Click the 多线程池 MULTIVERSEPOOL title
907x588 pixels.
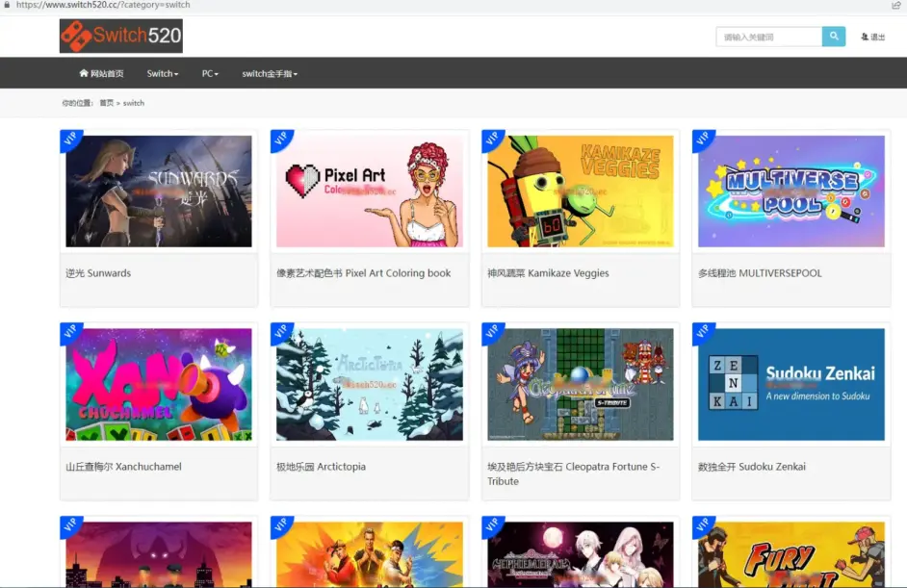(x=760, y=273)
